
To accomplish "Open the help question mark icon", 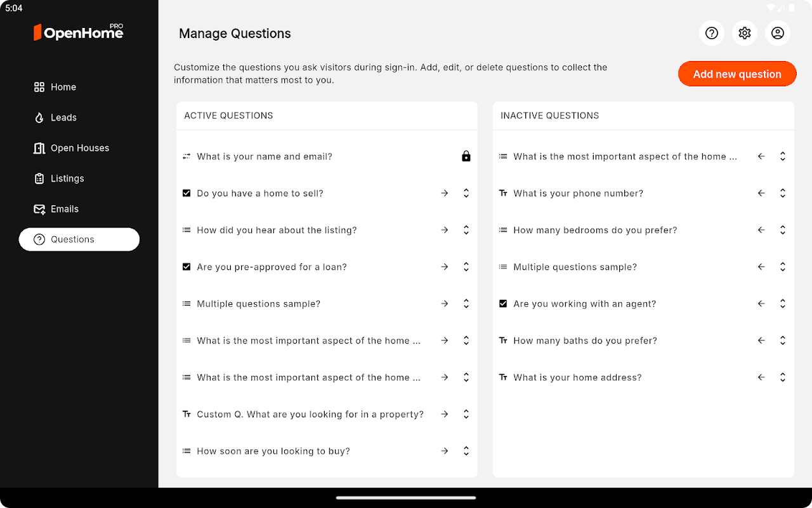I will (x=712, y=33).
